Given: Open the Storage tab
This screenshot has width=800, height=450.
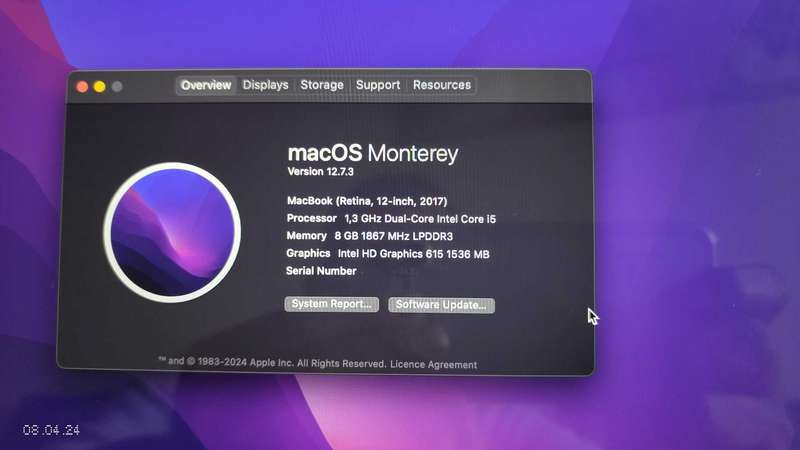Looking at the screenshot, I should [322, 85].
